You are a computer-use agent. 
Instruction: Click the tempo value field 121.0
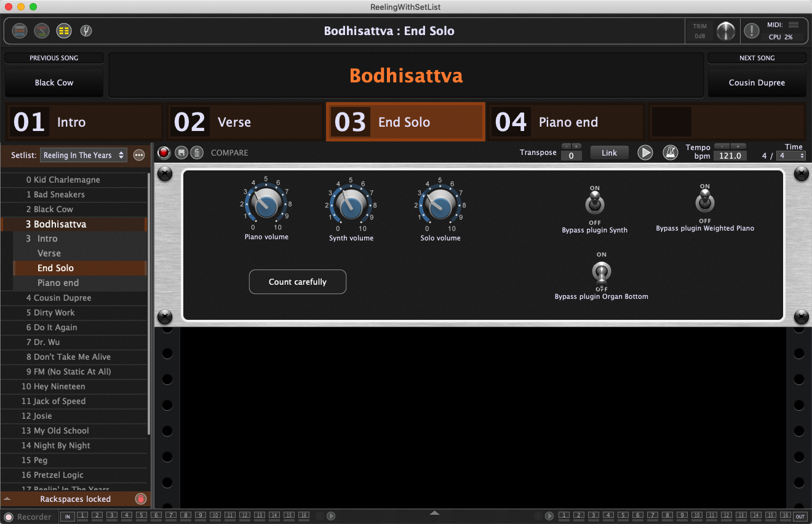tap(730, 156)
